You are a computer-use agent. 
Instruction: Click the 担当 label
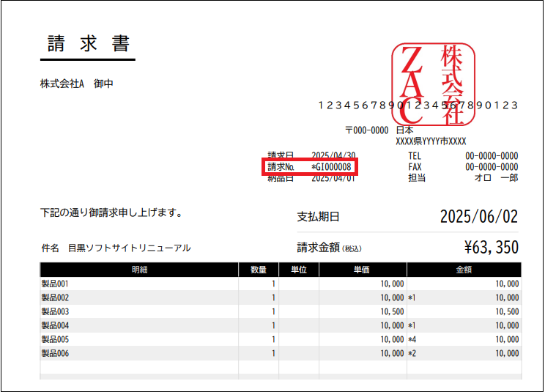point(417,178)
